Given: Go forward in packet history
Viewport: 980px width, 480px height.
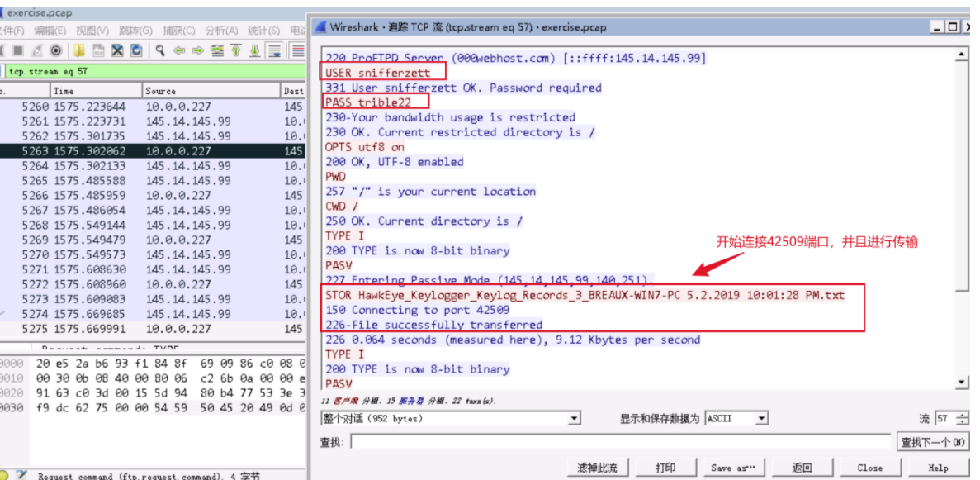Looking at the screenshot, I should point(197,50).
